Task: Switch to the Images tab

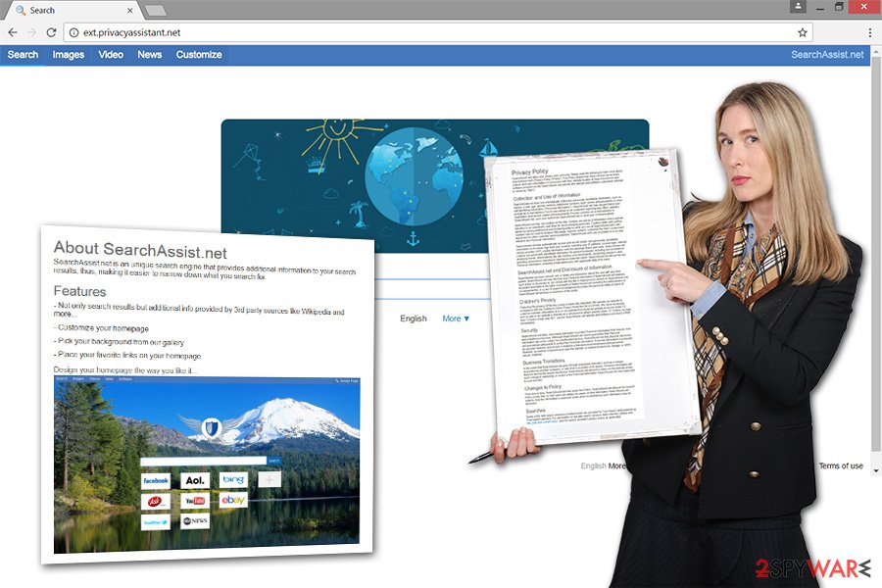Action: (68, 55)
